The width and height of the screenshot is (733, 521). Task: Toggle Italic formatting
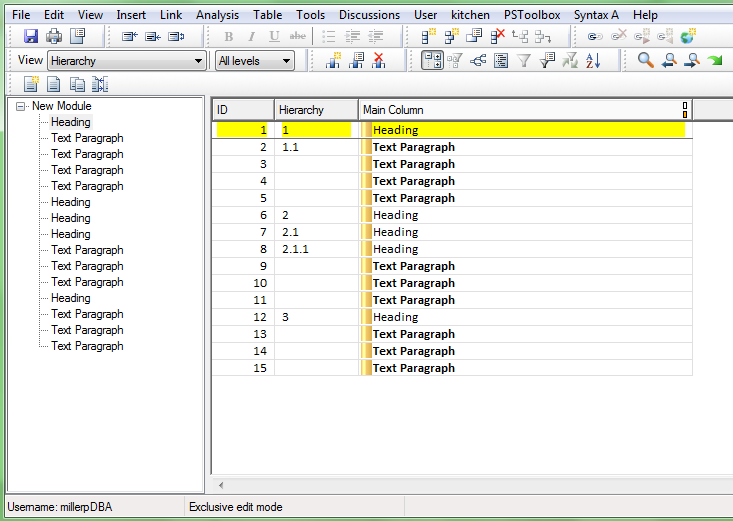pyautogui.click(x=252, y=36)
